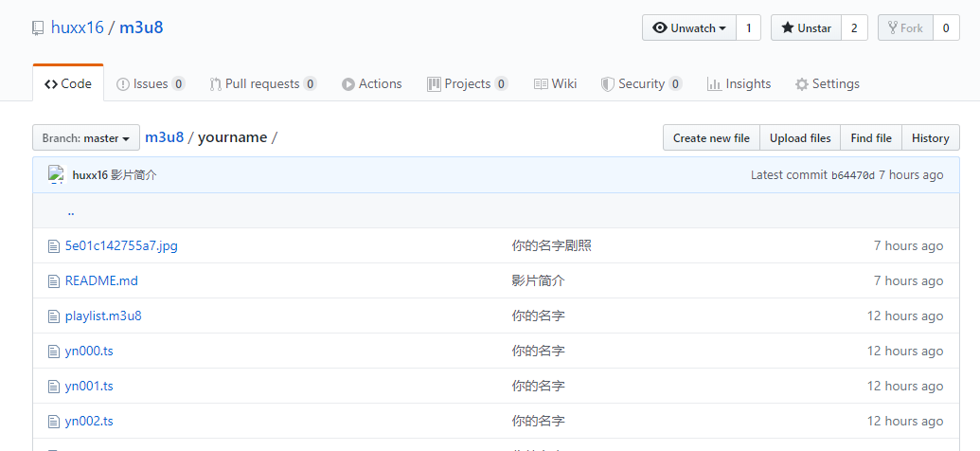Open yn001.ts file
This screenshot has height=451, width=980.
pyautogui.click(x=89, y=386)
